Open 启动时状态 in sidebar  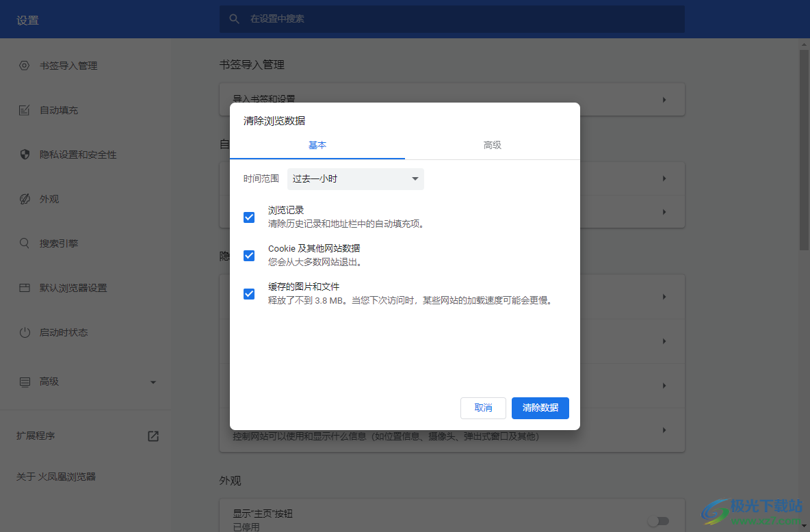pyautogui.click(x=64, y=332)
